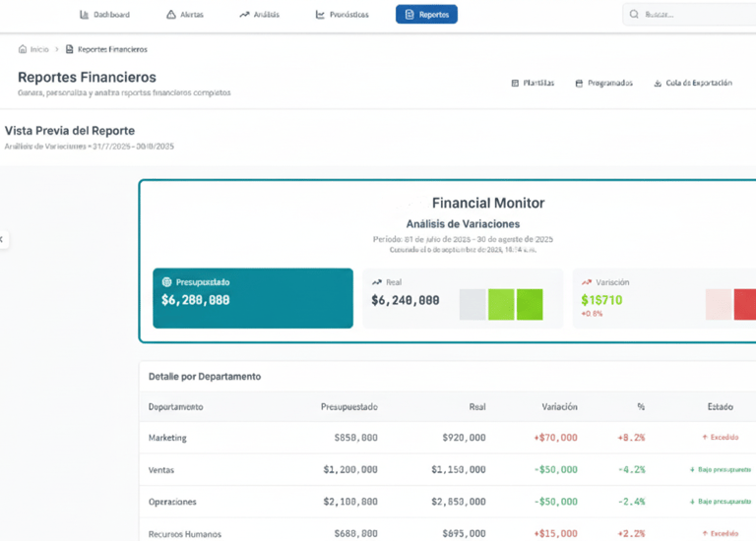Click Marketing variation +$70,000
Viewport: 756px width, 541px height.
(x=555, y=438)
